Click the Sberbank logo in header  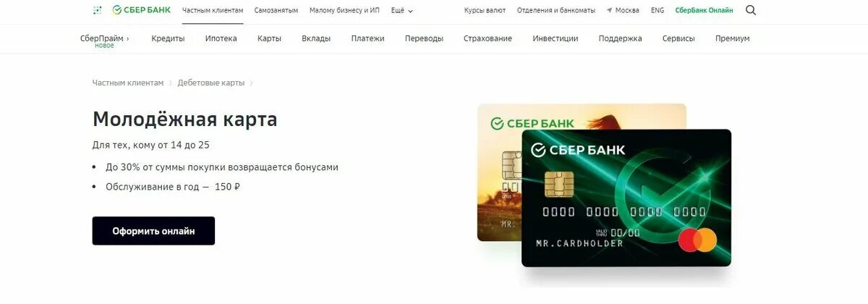coord(142,10)
